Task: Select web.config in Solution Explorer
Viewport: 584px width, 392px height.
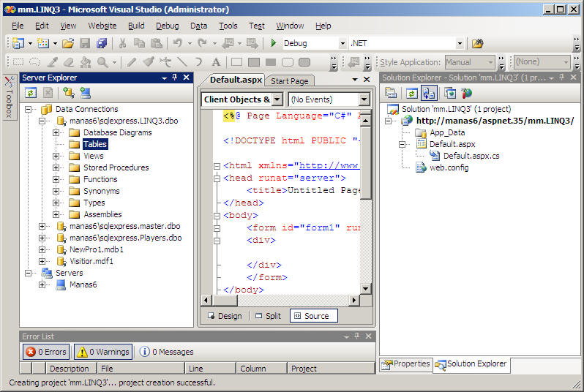Action: [x=449, y=167]
